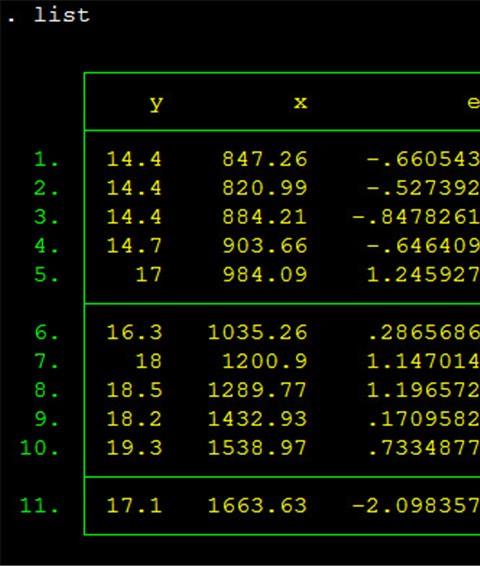Click row number 2.
This screenshot has height=566, width=480.
(x=46, y=188)
